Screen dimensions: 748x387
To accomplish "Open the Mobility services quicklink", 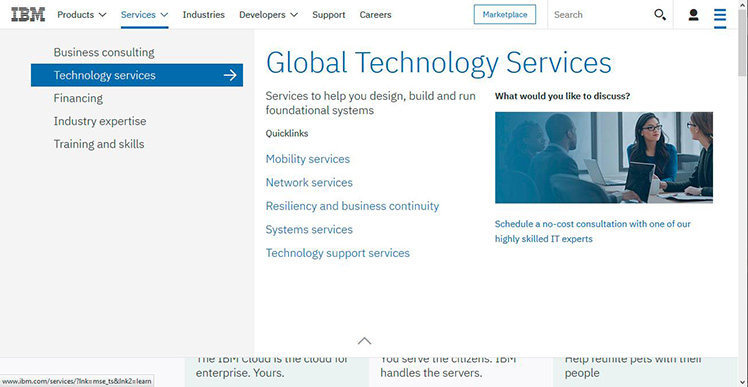I will (308, 159).
